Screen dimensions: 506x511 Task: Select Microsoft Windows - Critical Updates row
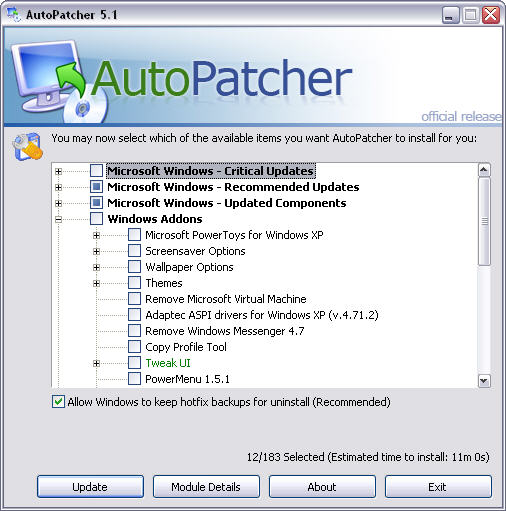[x=211, y=171]
